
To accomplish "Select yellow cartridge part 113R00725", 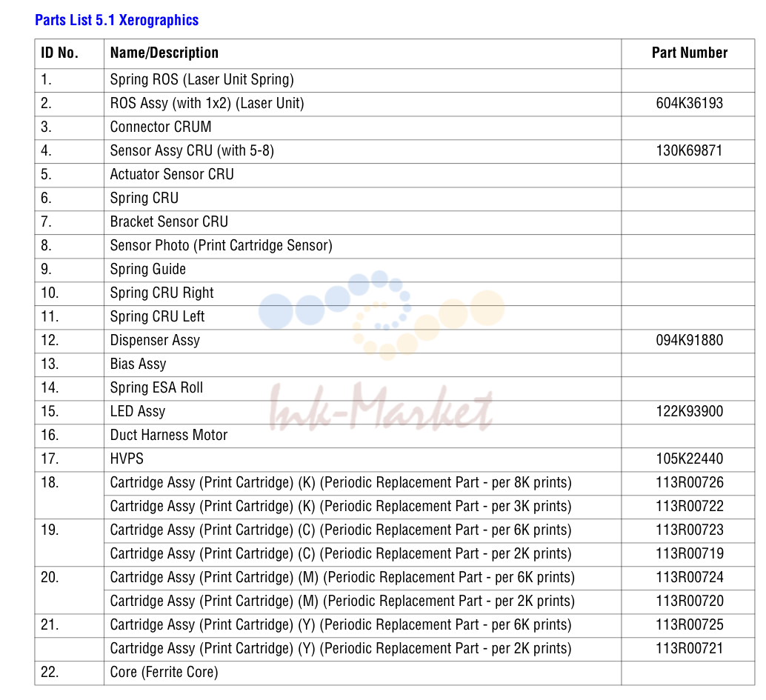I will tap(689, 624).
